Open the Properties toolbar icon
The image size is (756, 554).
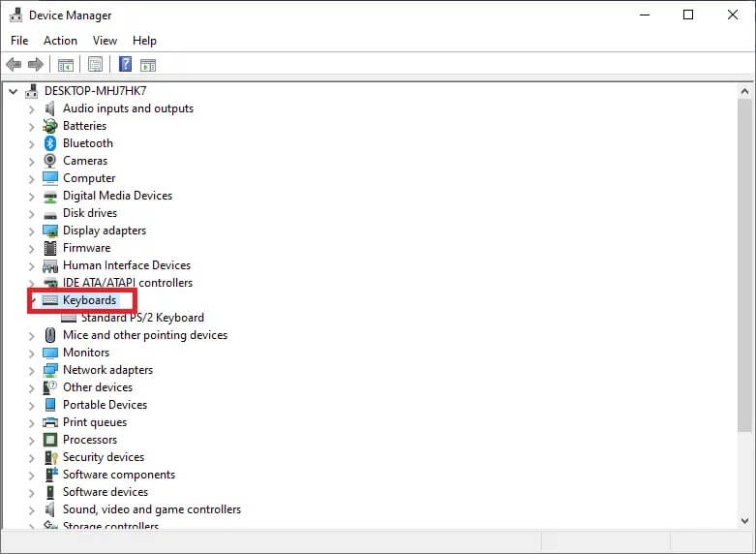point(95,64)
